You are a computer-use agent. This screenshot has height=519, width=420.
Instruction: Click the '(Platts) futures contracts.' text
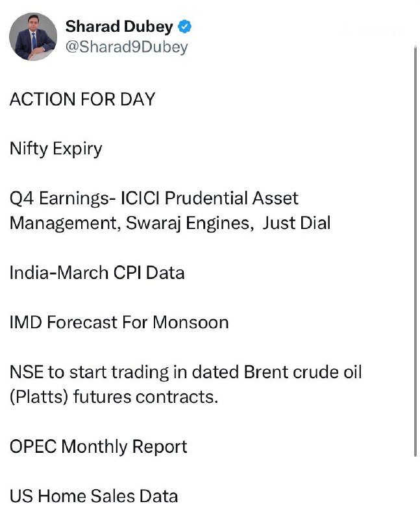pyautogui.click(x=114, y=396)
